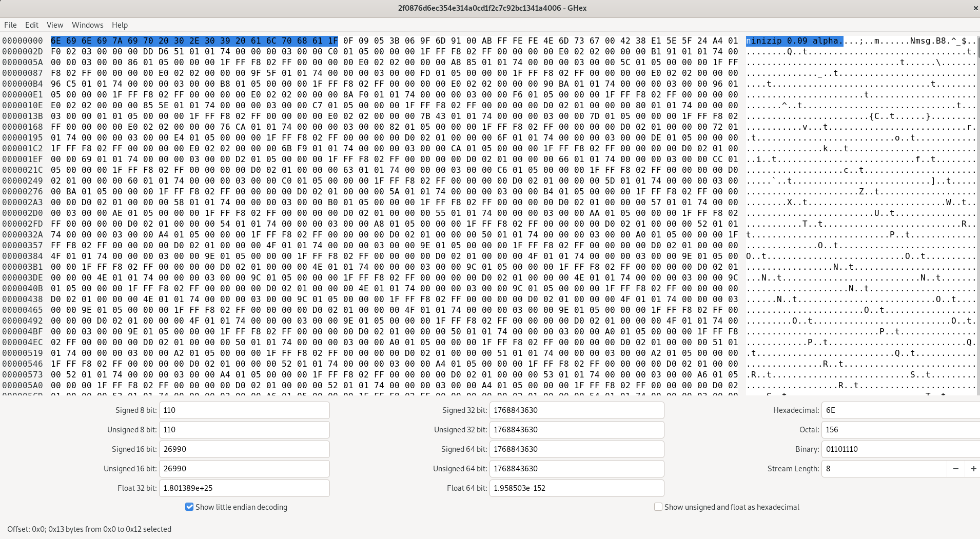Click the Hexadecimal value field
Screen dimensions: 980x539
[x=900, y=410]
